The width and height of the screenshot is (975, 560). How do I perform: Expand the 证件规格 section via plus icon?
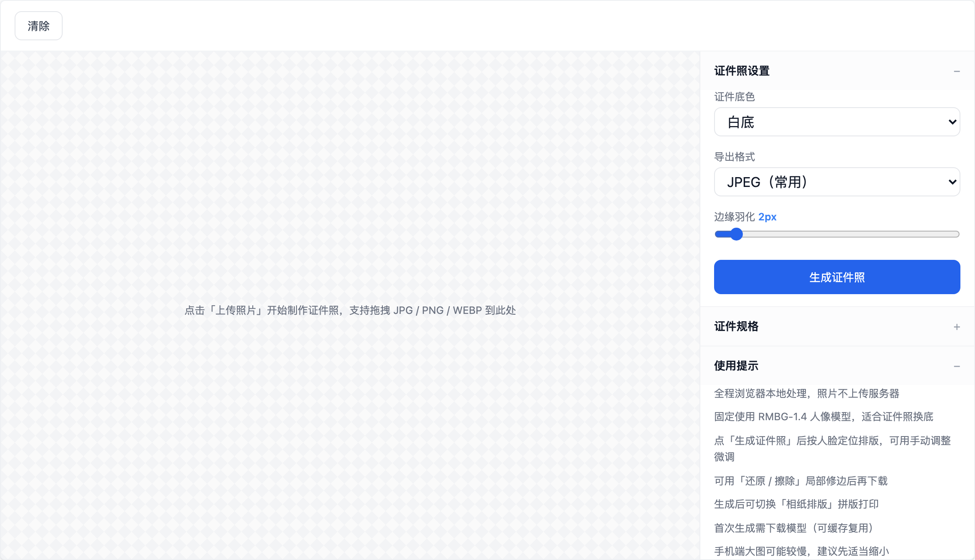(957, 327)
